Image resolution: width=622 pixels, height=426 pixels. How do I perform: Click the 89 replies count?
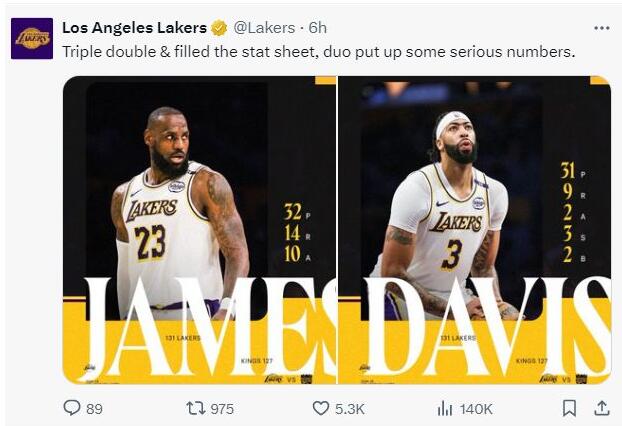[95, 408]
